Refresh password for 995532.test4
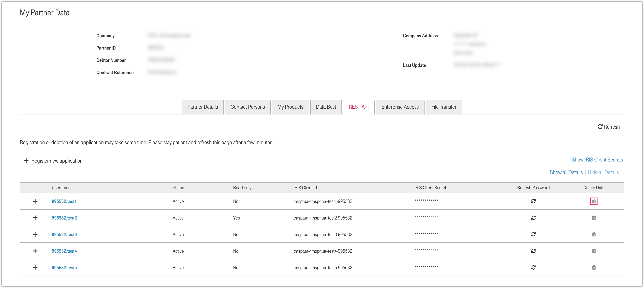Viewport: 644px width, 288px height. click(x=533, y=251)
